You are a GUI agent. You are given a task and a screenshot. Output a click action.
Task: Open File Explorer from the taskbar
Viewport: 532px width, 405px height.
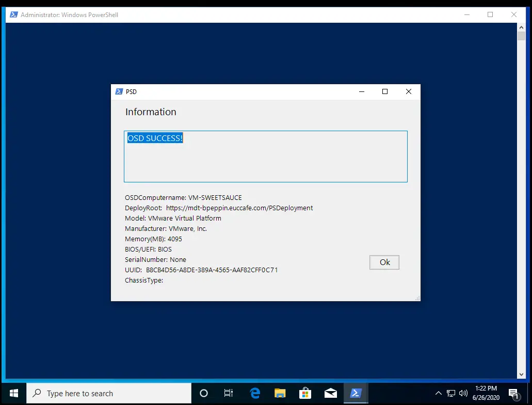click(x=280, y=393)
